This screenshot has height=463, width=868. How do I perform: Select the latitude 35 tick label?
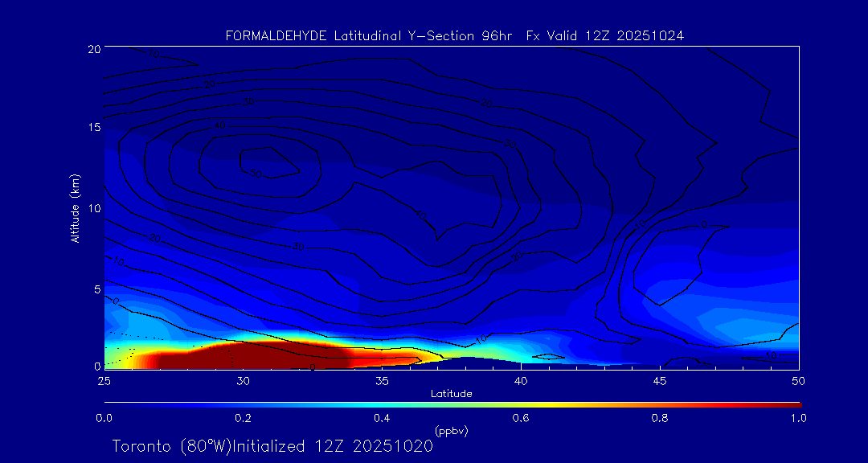tap(382, 379)
